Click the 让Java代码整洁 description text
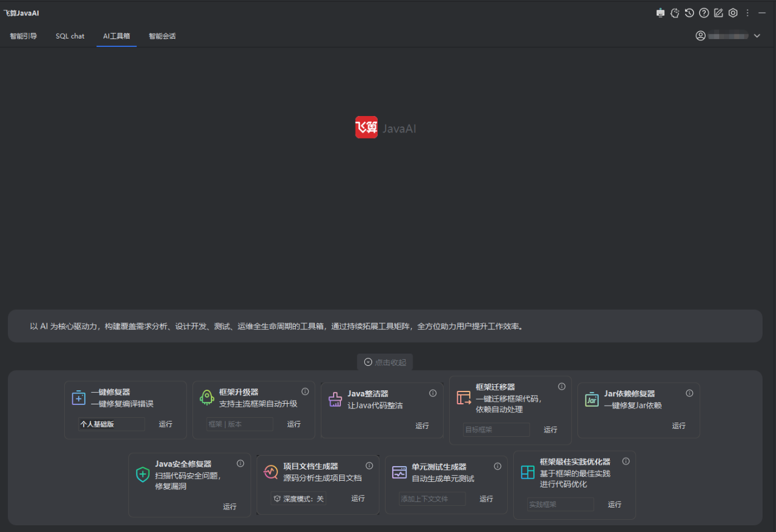776x532 pixels. click(x=375, y=406)
